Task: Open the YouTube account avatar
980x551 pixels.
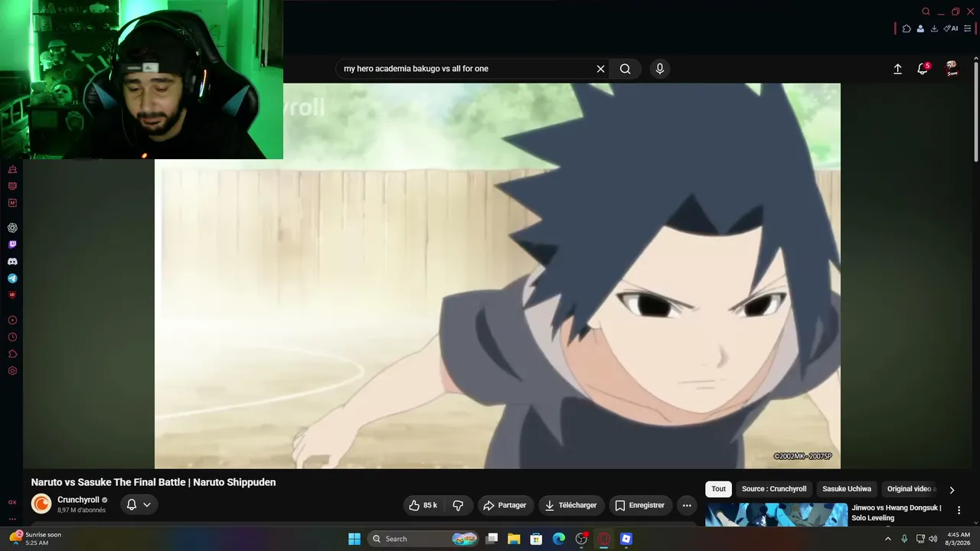Action: (x=952, y=69)
